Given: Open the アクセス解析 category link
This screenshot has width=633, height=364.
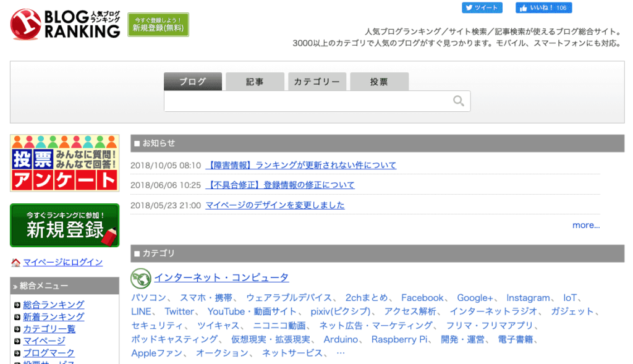Looking at the screenshot, I should click(x=410, y=311).
